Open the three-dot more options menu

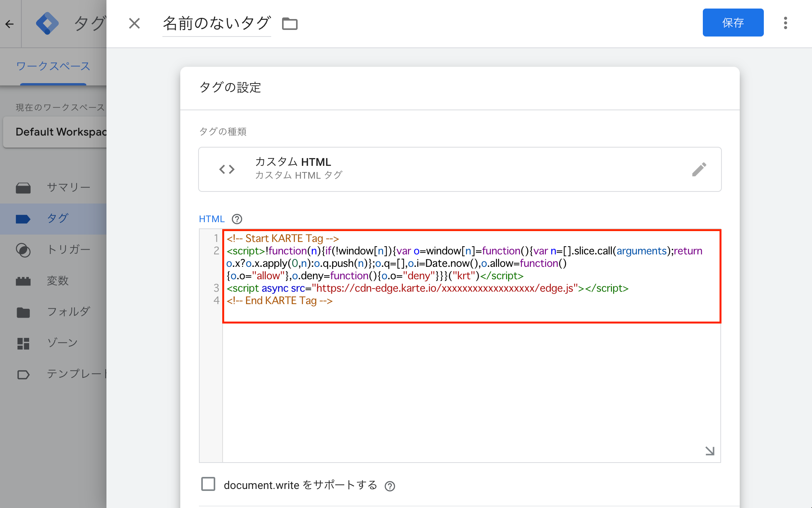[x=785, y=23]
